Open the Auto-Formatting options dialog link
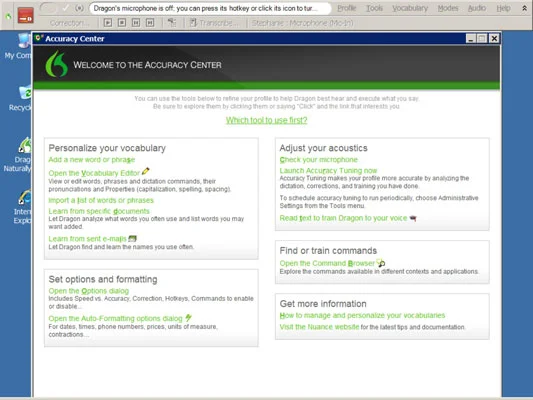Image resolution: width=533 pixels, height=400 pixels. (x=116, y=318)
